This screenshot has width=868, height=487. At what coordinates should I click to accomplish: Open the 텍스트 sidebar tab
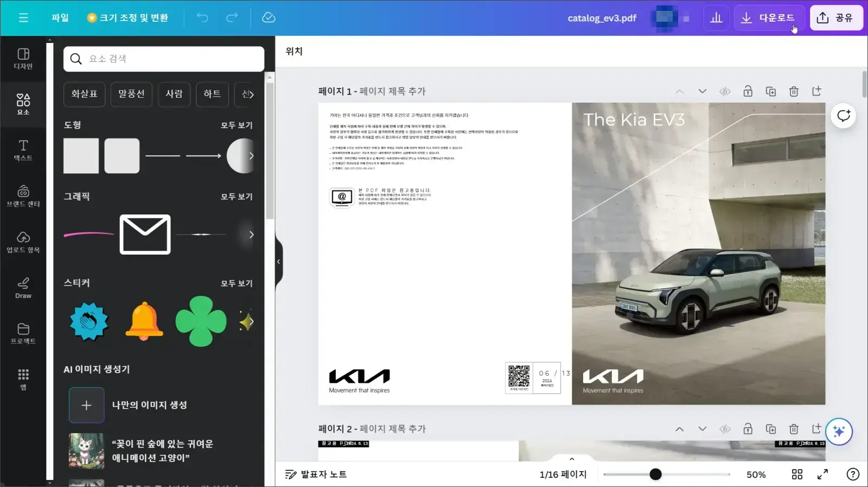(x=23, y=150)
